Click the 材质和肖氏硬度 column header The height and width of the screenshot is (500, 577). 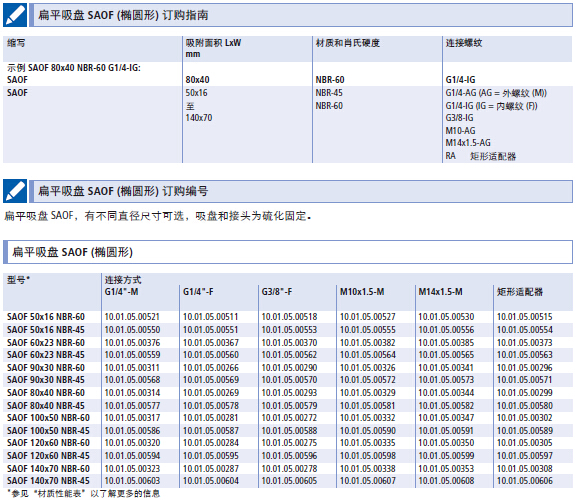[x=348, y=43]
